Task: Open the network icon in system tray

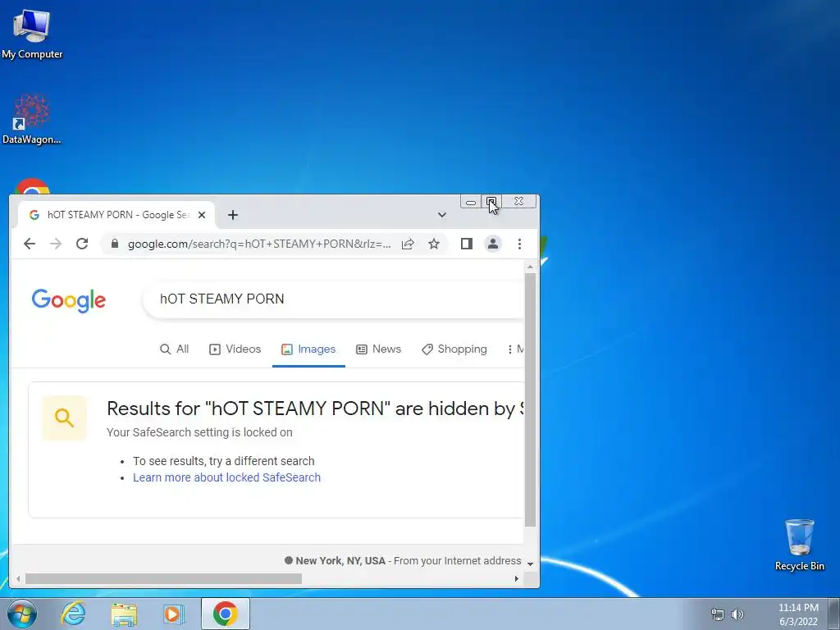Action: [717, 614]
